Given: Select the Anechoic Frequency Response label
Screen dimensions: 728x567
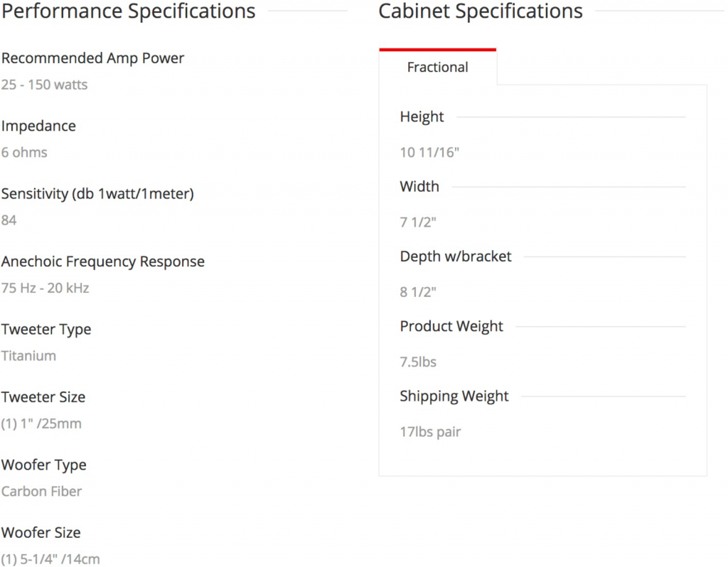Looking at the screenshot, I should click(x=103, y=261).
